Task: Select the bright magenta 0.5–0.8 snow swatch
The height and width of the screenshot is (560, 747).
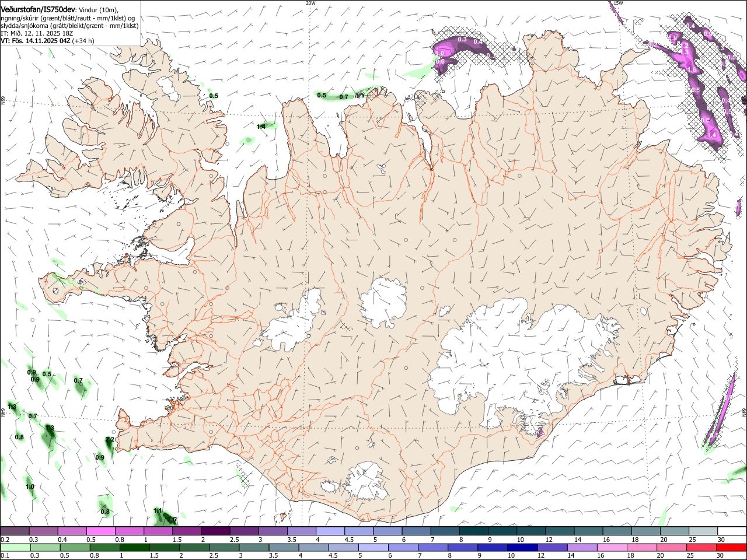Action: click(x=100, y=531)
